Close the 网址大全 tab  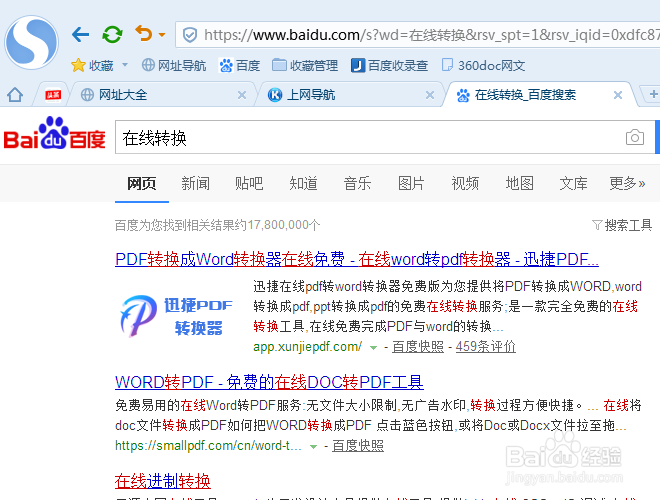coord(242,95)
